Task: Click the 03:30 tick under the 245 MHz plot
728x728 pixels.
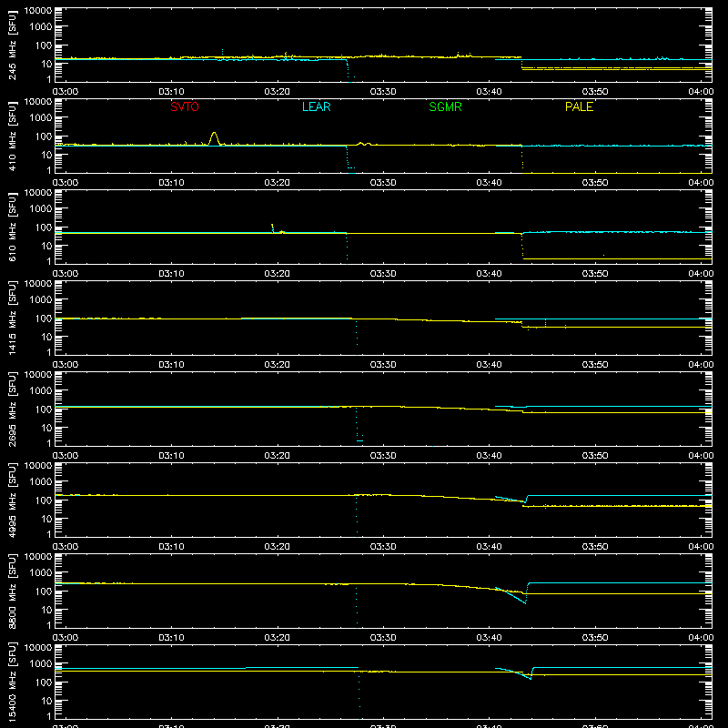Action: [x=383, y=92]
